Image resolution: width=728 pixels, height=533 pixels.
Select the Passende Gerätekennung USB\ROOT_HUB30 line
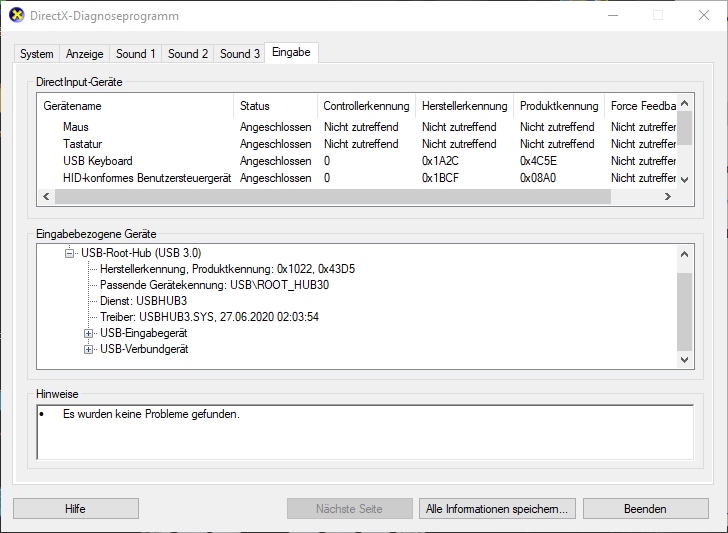click(x=214, y=285)
